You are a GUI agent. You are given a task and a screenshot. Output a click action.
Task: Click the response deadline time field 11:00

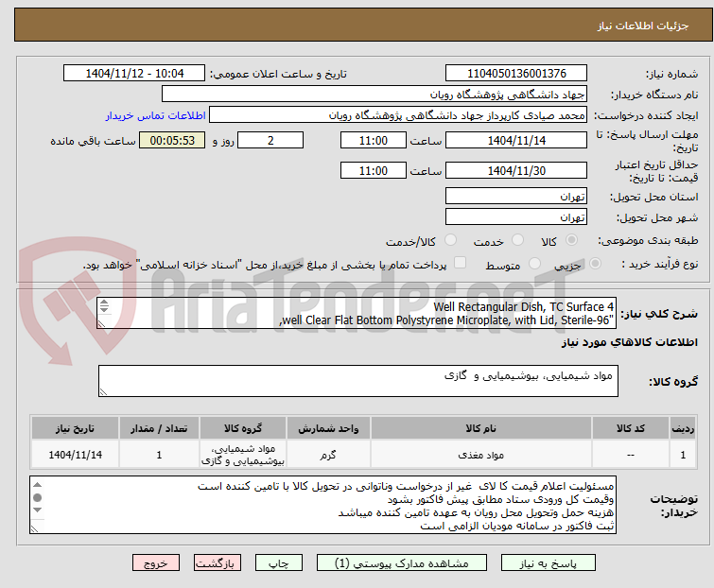pos(374,140)
